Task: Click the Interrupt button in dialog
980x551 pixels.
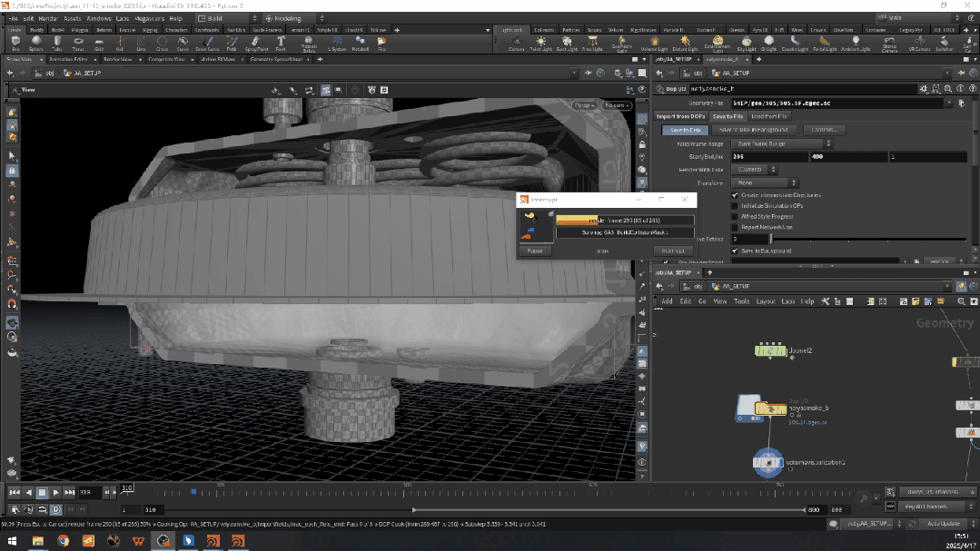Action: [x=673, y=251]
